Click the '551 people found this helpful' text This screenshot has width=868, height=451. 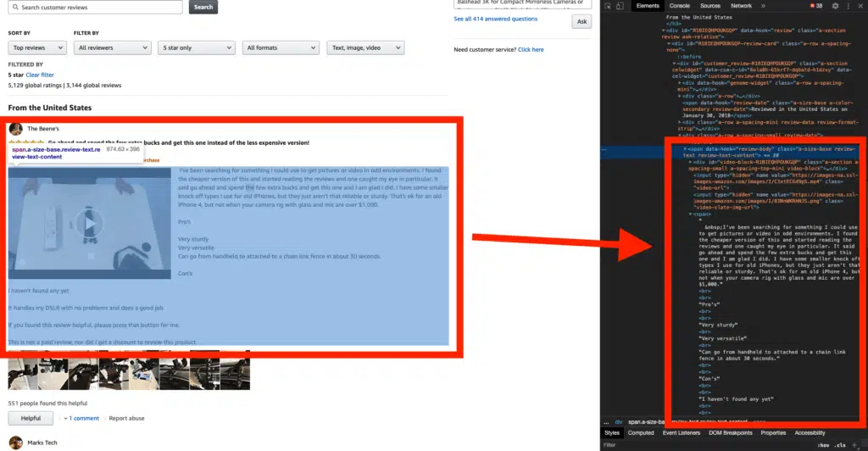pyautogui.click(x=47, y=404)
